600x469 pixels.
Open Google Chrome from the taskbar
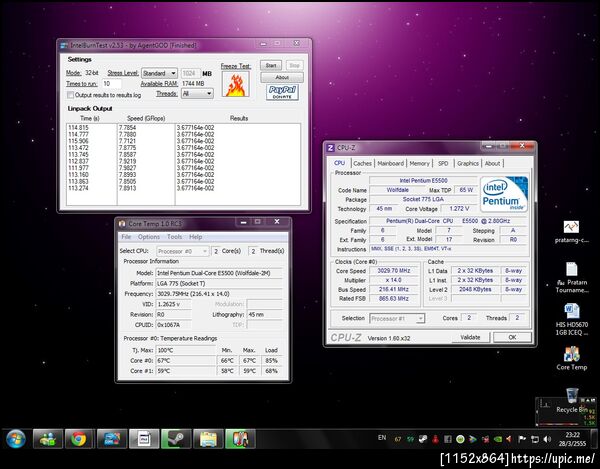(x=78, y=438)
